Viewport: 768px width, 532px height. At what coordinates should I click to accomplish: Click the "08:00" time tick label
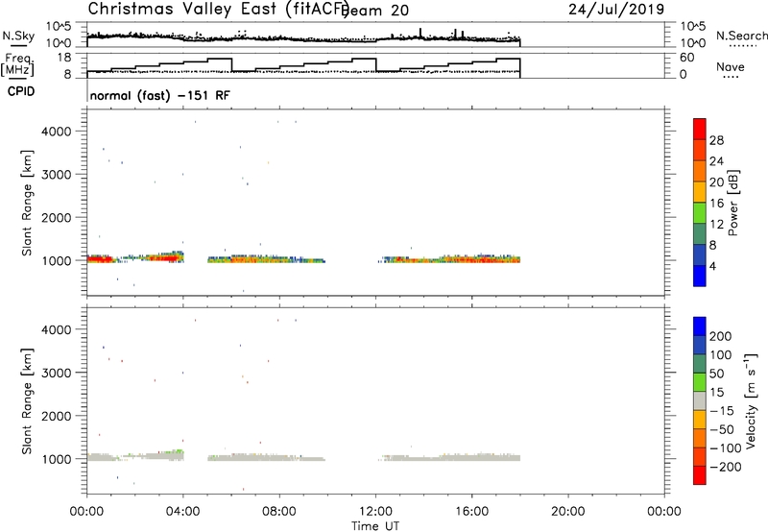point(279,512)
